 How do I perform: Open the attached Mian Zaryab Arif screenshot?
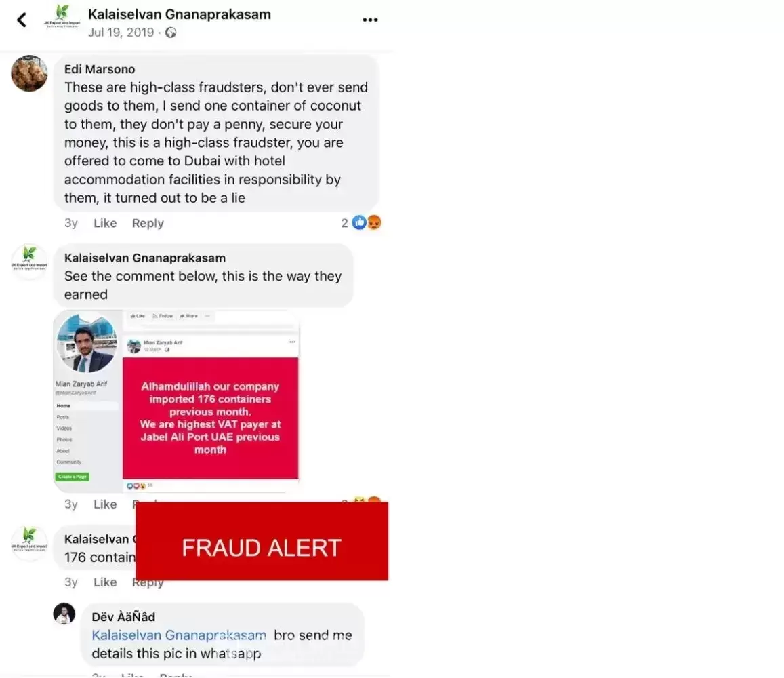pyautogui.click(x=176, y=401)
